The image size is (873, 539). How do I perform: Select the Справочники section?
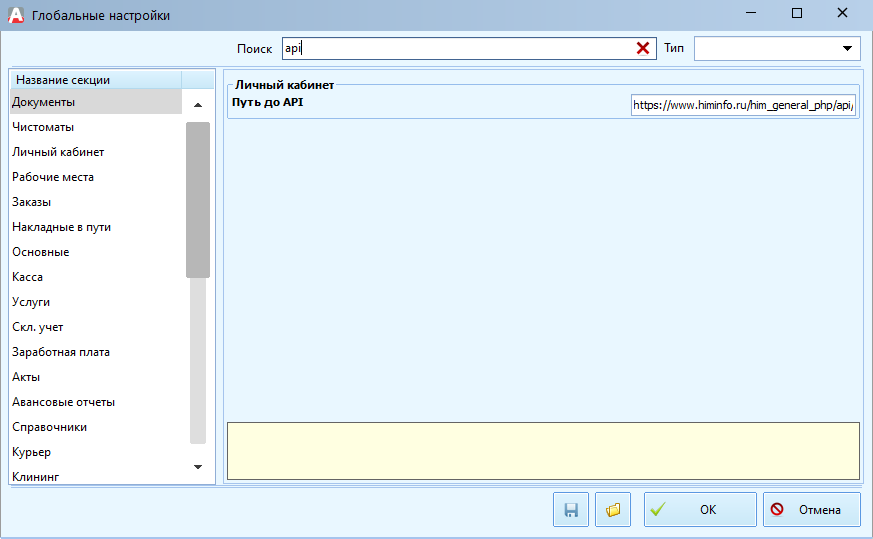[49, 427]
